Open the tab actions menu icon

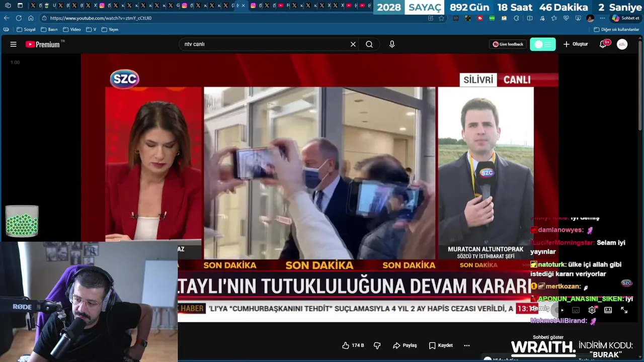[20, 6]
